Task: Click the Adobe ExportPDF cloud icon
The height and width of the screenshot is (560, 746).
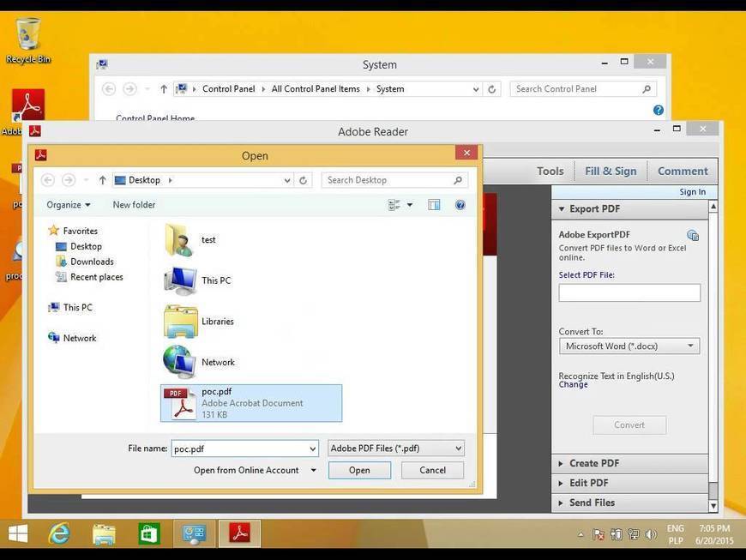Action: [693, 235]
